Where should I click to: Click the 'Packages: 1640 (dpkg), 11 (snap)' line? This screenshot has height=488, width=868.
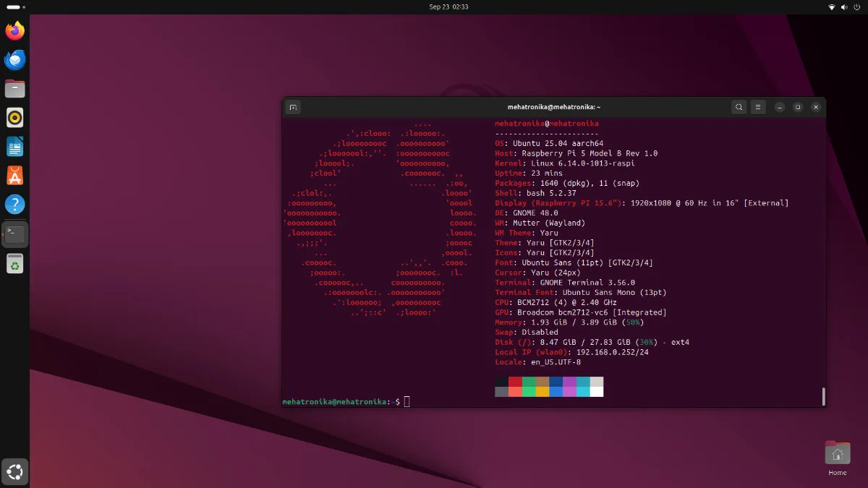coord(567,184)
